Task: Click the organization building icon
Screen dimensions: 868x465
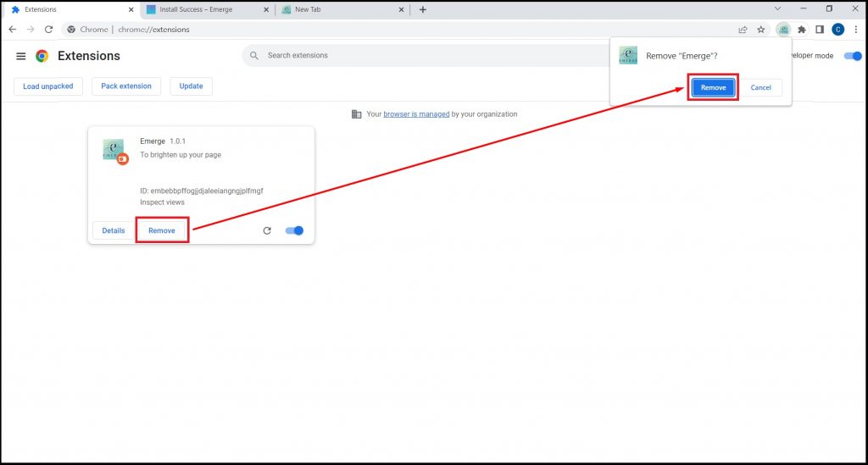Action: click(357, 113)
